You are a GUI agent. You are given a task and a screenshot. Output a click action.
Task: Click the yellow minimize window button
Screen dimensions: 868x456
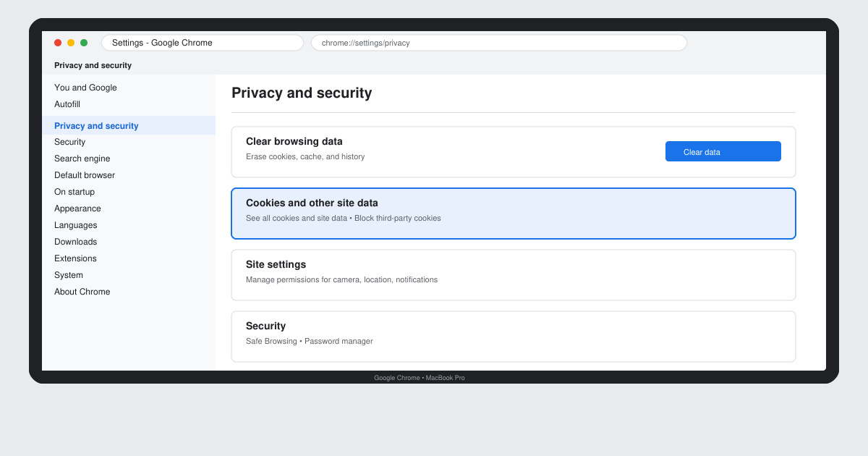pos(71,43)
